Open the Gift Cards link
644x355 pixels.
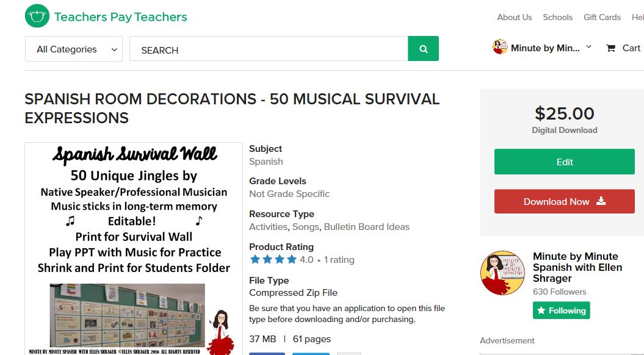602,17
